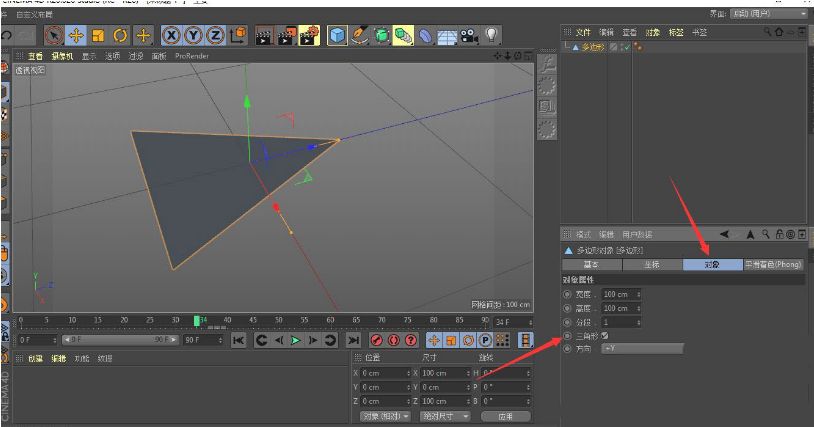Image resolution: width=814 pixels, height=427 pixels.
Task: Click the Camera object icon
Action: click(469, 35)
